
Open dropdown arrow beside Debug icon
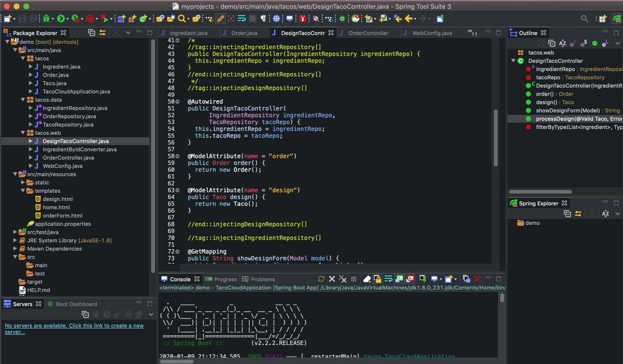[x=53, y=19]
